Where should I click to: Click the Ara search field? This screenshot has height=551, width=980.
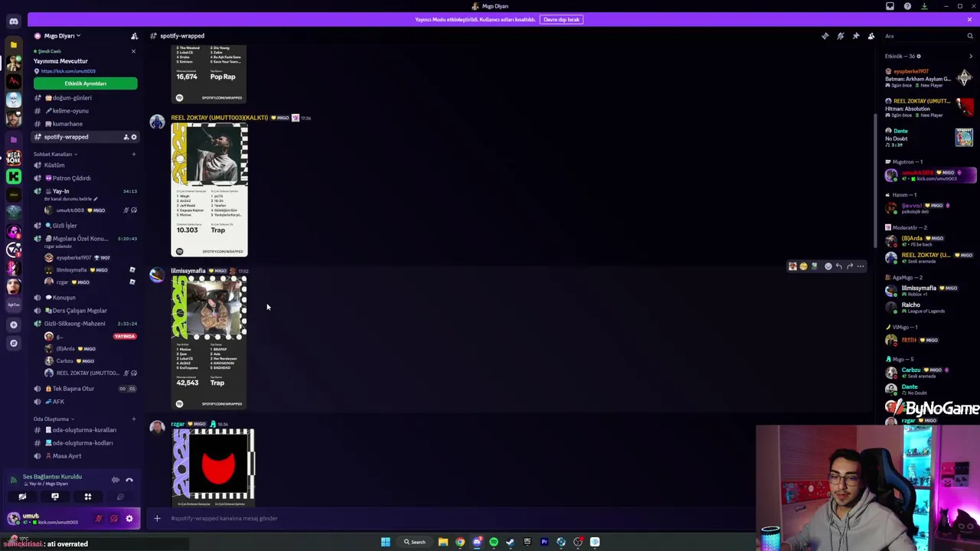tap(929, 36)
